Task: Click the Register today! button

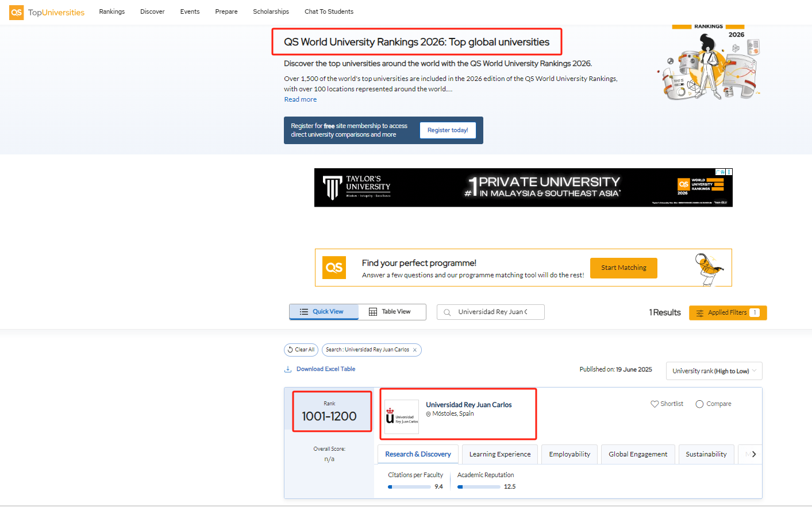Action: point(448,130)
